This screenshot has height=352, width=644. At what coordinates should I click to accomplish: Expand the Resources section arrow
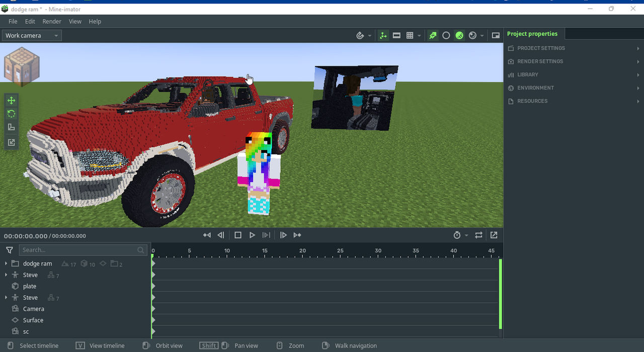[638, 101]
